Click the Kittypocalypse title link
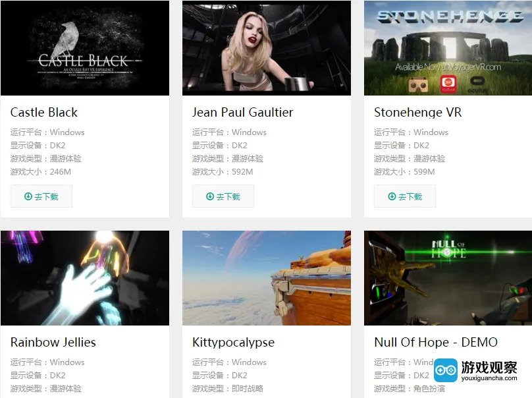The image size is (532, 398). click(x=234, y=342)
